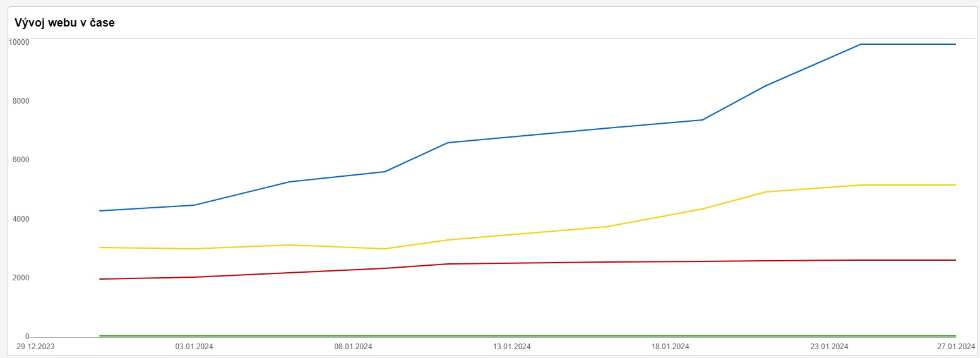This screenshot has height=358, width=980.
Task: Click the green line along the chart bottom
Action: click(527, 336)
